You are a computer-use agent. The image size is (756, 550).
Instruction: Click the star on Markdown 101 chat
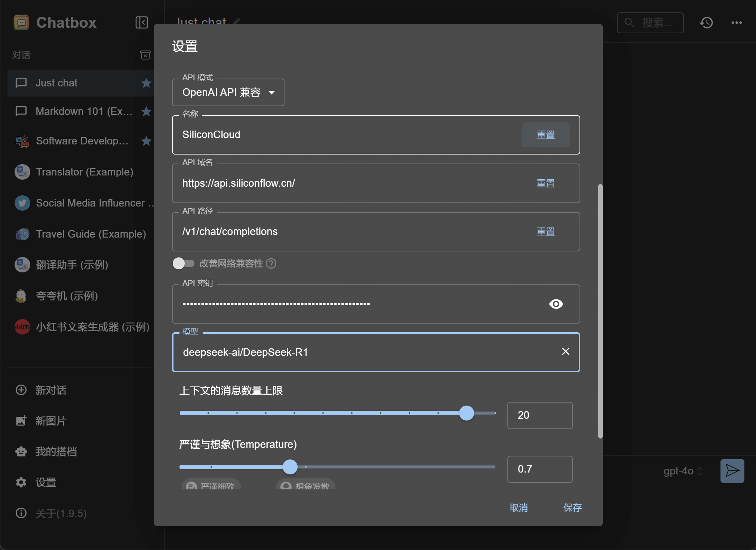(146, 111)
